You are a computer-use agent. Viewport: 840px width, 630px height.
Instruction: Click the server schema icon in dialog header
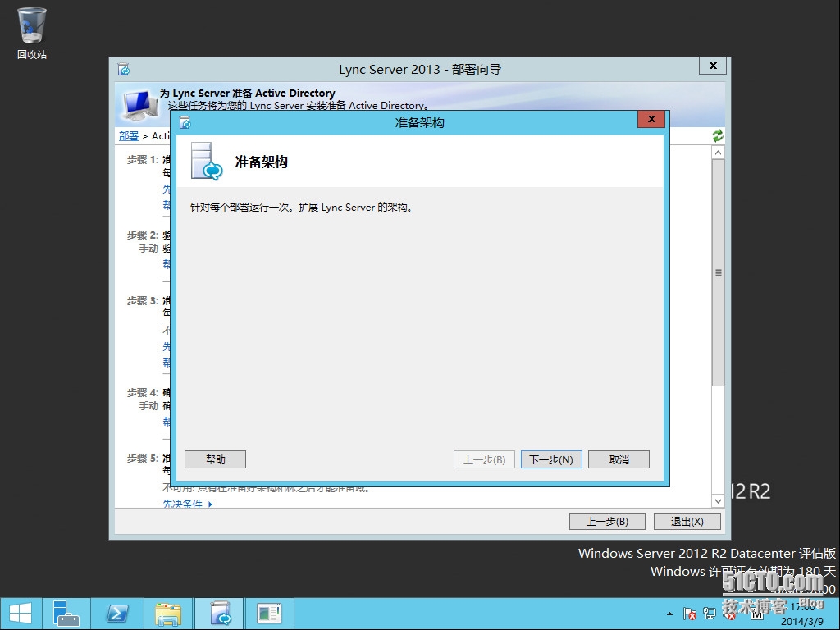tap(206, 162)
